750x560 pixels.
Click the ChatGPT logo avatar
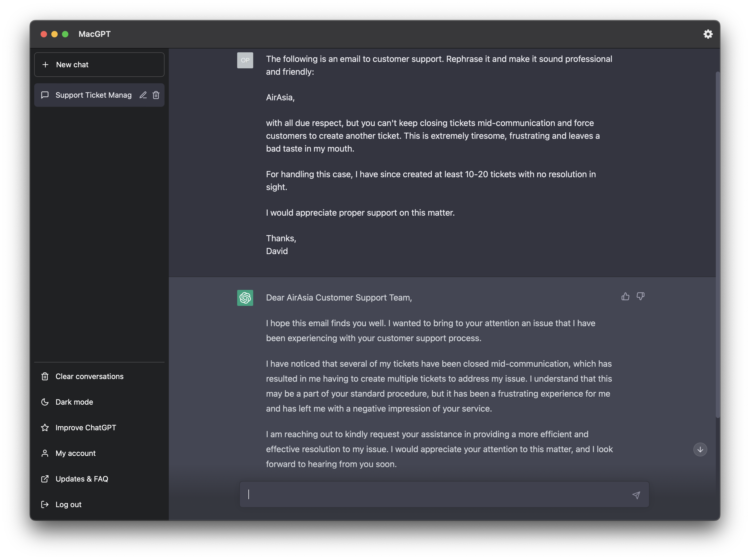[x=245, y=298]
